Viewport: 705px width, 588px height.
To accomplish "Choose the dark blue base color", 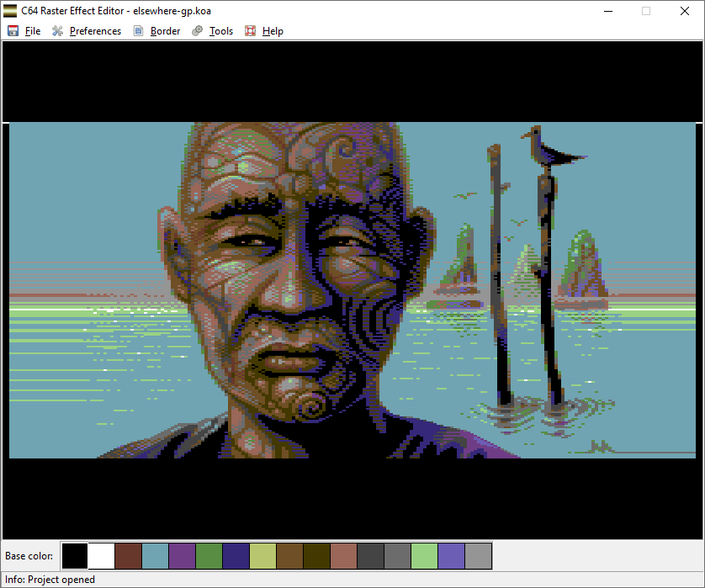I will (x=236, y=556).
